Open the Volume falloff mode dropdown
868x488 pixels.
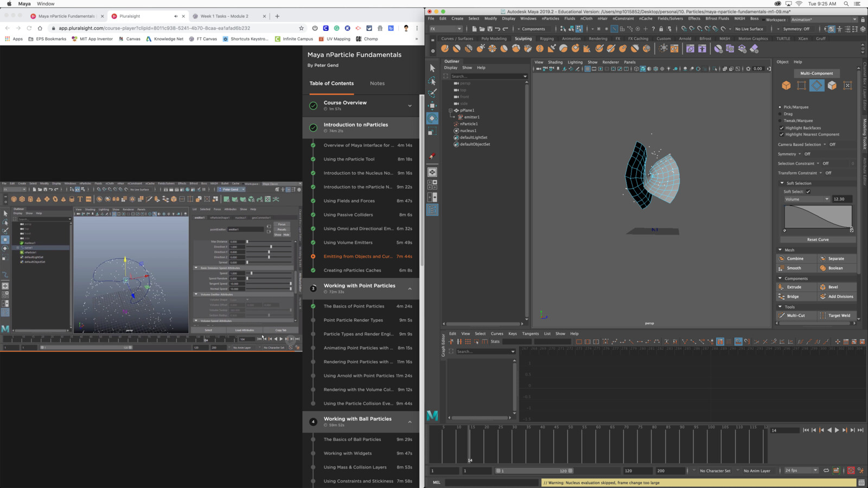click(807, 199)
